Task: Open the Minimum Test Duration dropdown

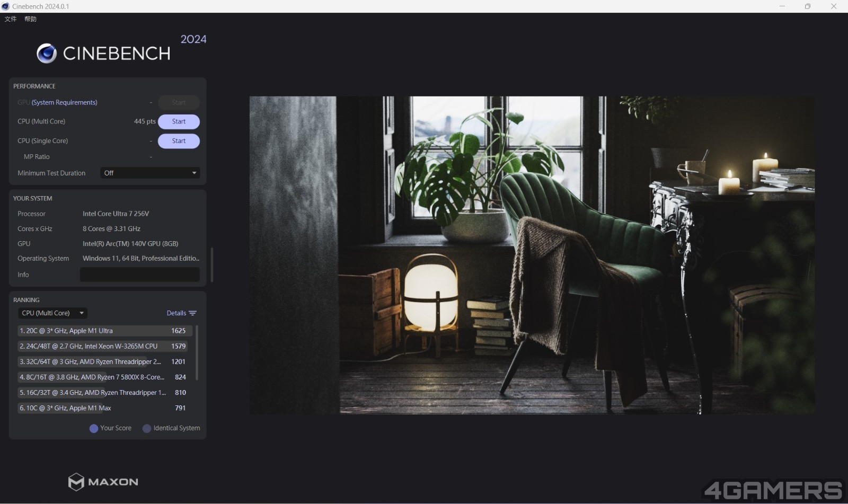Action: tap(150, 173)
